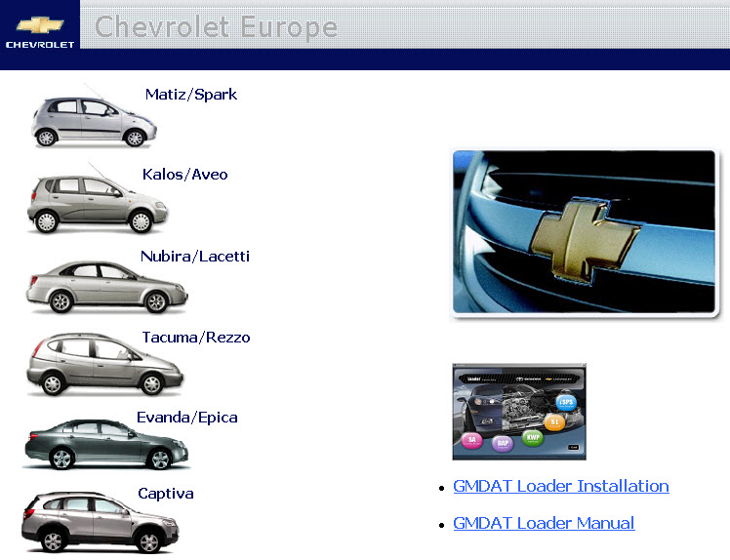Open the Evanda/Epica text label
The image size is (730, 560).
click(x=187, y=418)
